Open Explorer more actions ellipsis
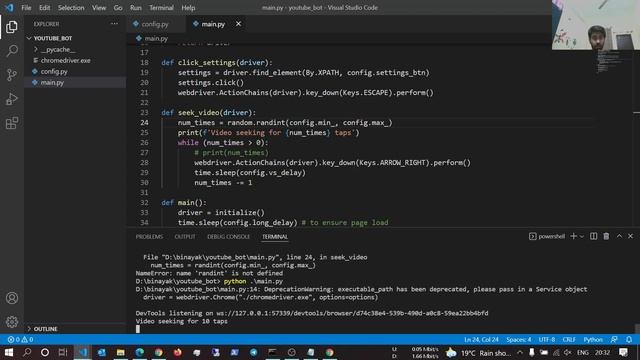The height and width of the screenshot is (360, 640). click(x=114, y=24)
